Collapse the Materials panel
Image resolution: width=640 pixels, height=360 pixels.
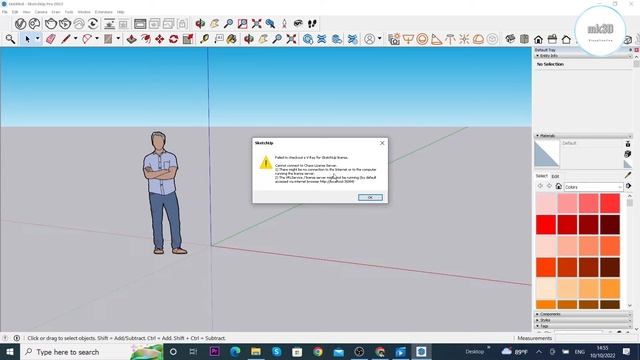[x=537, y=136]
